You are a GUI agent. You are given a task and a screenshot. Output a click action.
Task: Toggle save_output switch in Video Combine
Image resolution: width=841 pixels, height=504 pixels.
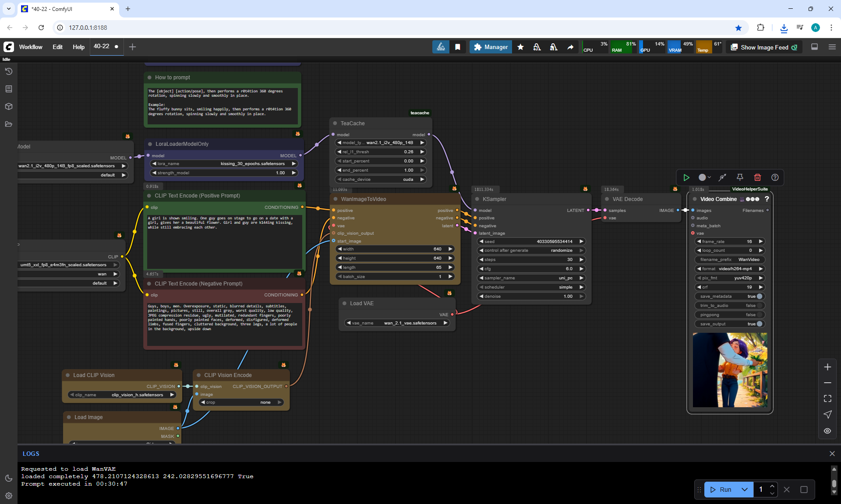[x=759, y=324]
